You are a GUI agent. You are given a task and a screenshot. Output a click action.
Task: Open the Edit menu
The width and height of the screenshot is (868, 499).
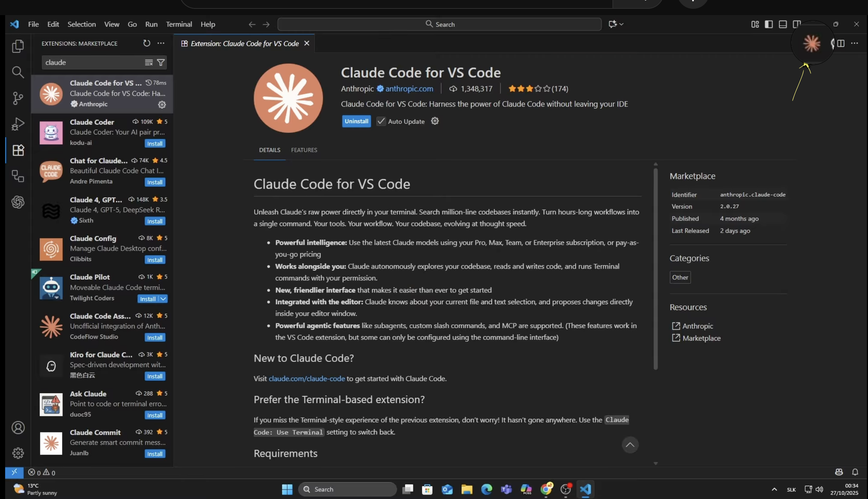(x=53, y=24)
